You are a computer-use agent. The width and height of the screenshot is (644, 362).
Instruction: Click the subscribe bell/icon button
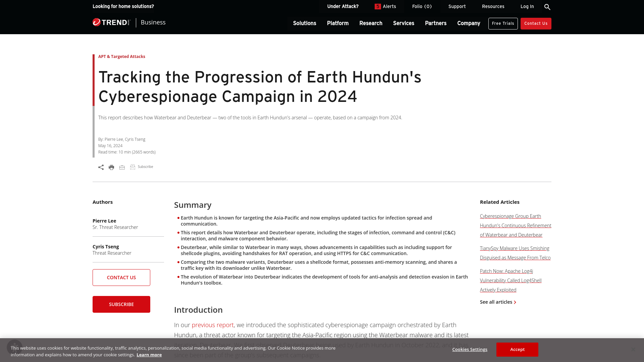pyautogui.click(x=133, y=166)
